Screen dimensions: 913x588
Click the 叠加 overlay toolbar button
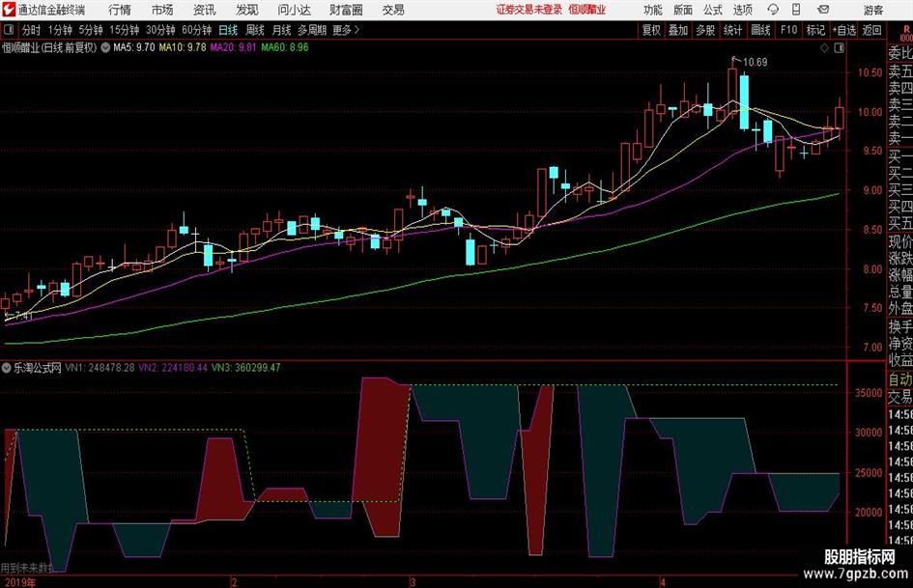click(678, 30)
